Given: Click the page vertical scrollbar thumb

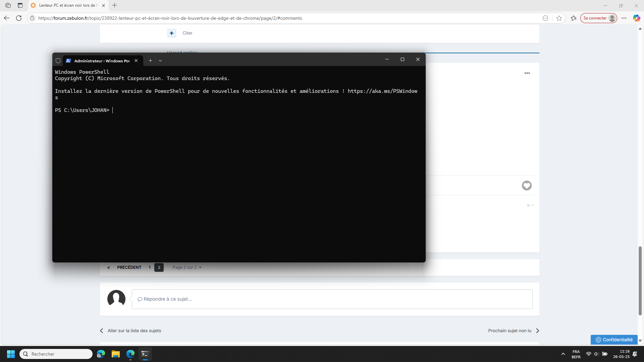Looking at the screenshot, I should (640, 281).
